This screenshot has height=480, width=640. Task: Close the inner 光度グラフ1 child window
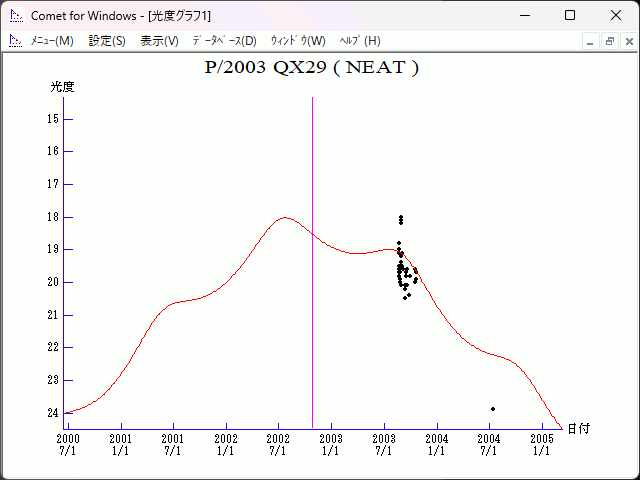(626, 41)
